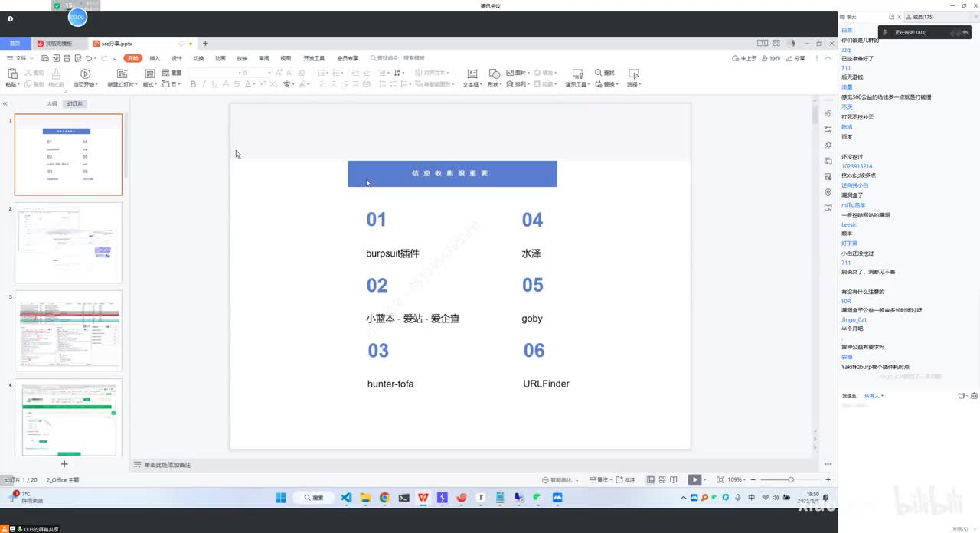Viewport: 980px width, 533px height.
Task: Open Chrome from the taskbar
Action: pos(384,498)
